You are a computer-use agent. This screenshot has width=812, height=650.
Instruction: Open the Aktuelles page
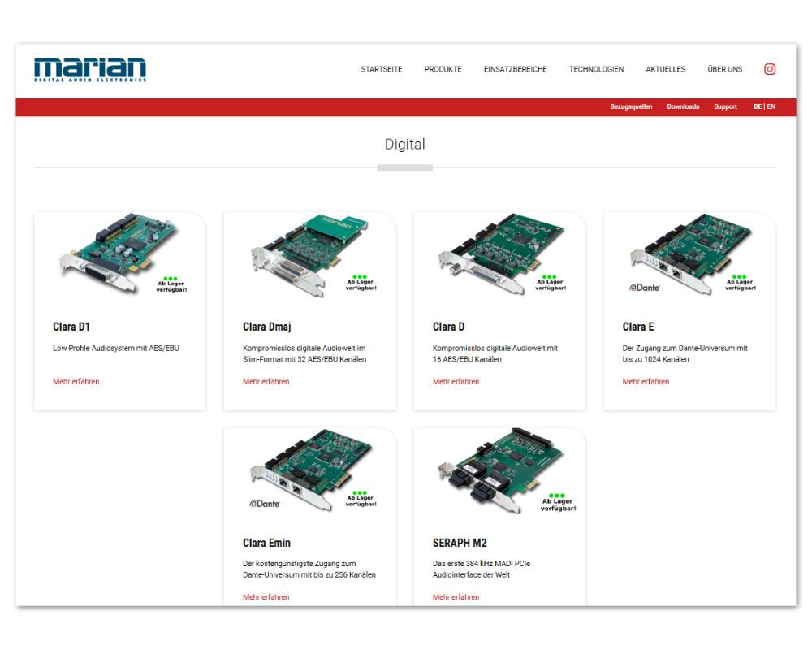click(666, 69)
